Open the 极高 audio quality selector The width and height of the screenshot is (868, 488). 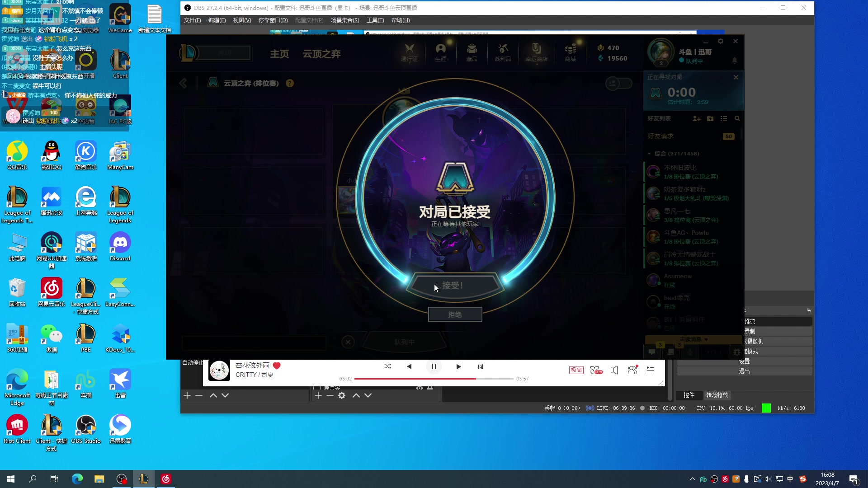tap(576, 370)
